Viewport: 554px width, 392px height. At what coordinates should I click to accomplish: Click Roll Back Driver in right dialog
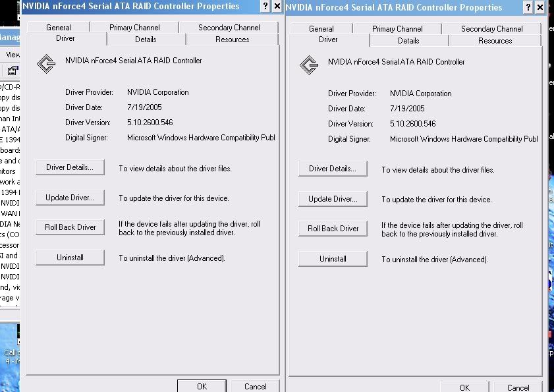(x=333, y=229)
